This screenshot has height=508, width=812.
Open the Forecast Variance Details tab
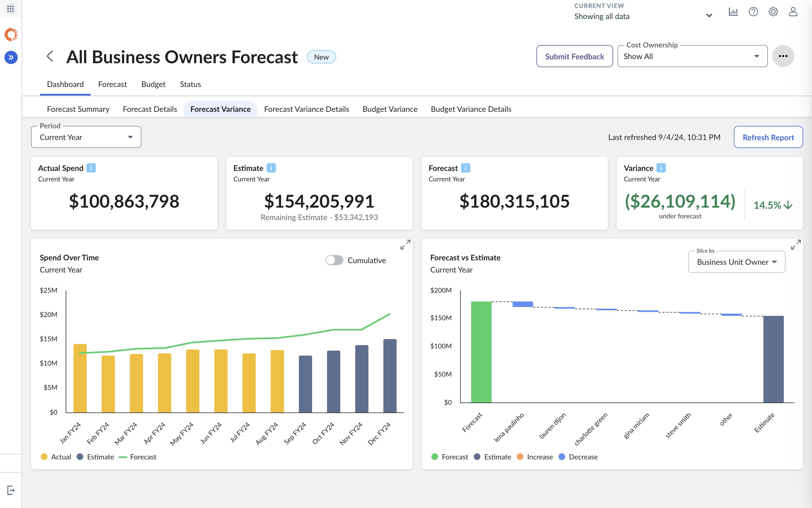(307, 109)
